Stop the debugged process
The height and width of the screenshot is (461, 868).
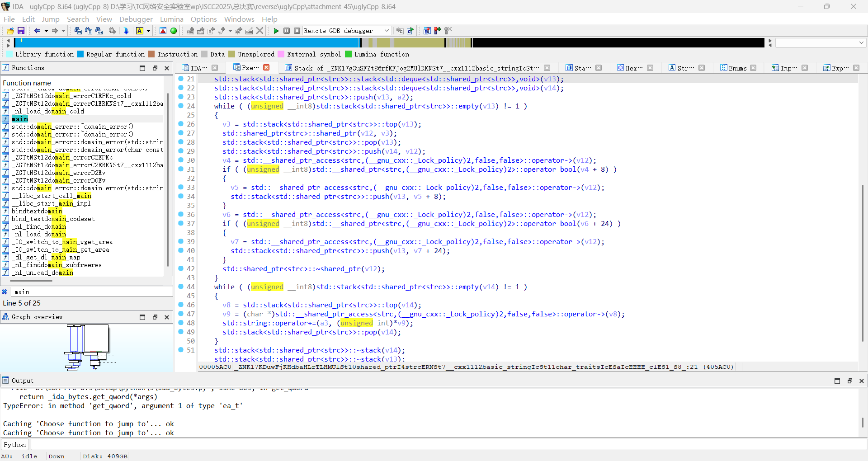click(297, 31)
